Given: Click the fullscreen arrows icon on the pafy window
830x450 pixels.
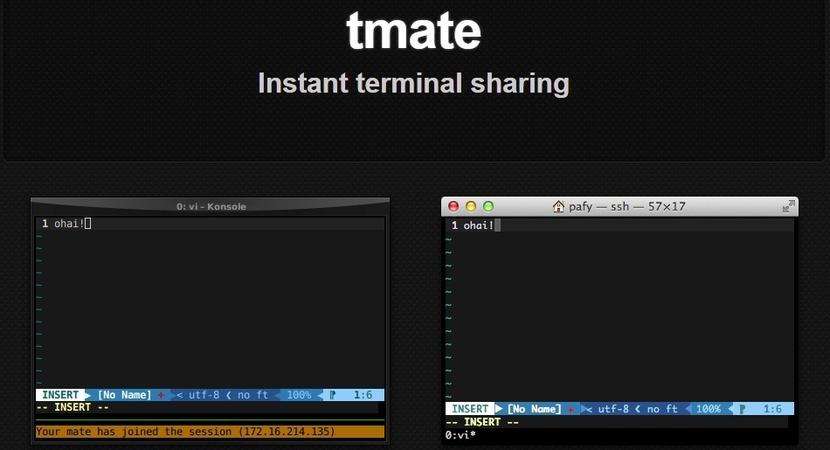Looking at the screenshot, I should [x=788, y=207].
